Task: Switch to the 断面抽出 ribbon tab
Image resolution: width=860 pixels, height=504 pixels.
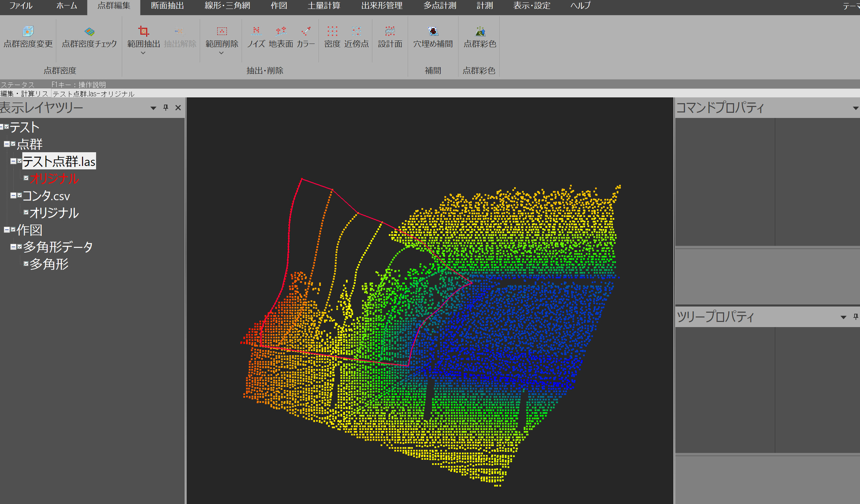Action: click(x=168, y=6)
